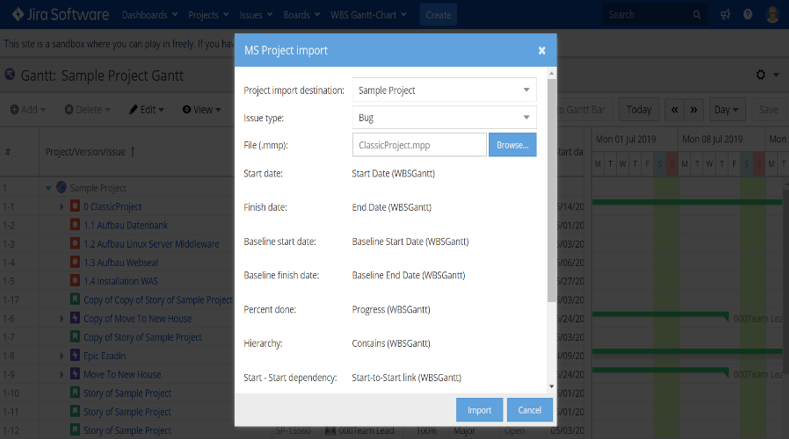The width and height of the screenshot is (789, 439).
Task: Close the MS Project import dialog
Action: click(542, 50)
